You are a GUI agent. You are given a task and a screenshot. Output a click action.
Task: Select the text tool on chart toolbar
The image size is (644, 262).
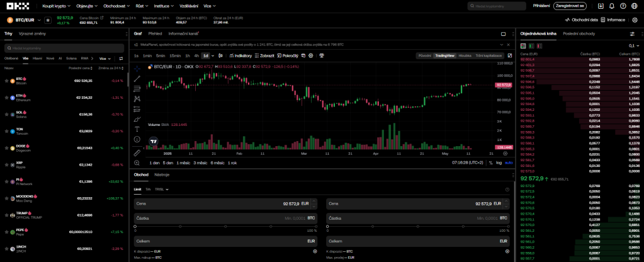point(137,129)
